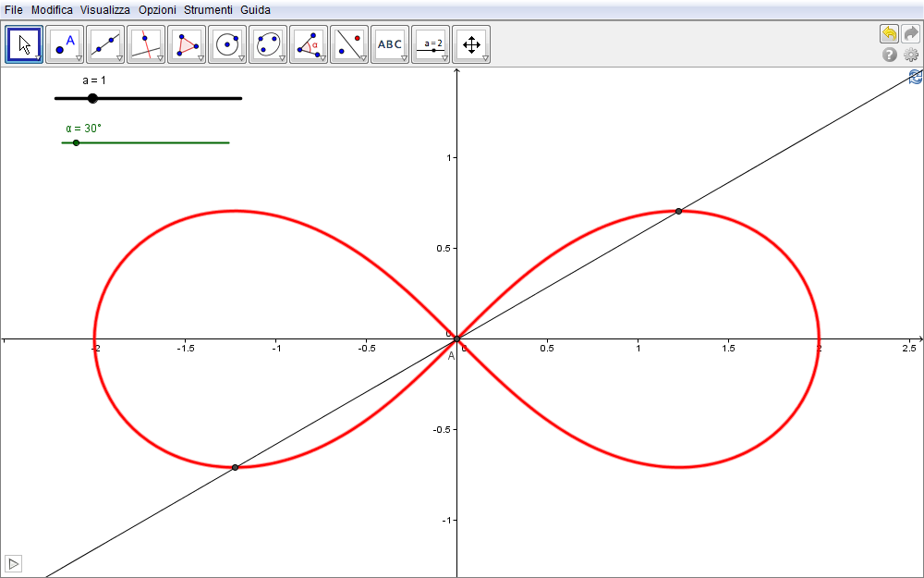Image resolution: width=924 pixels, height=578 pixels.
Task: Click the yellow Undo arrow button
Action: [x=889, y=33]
